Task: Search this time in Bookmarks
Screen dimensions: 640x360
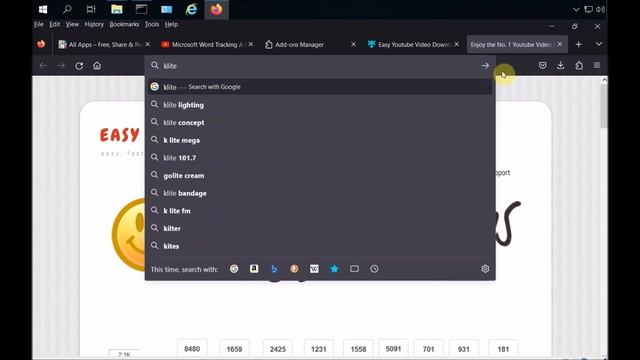Action: pyautogui.click(x=334, y=269)
